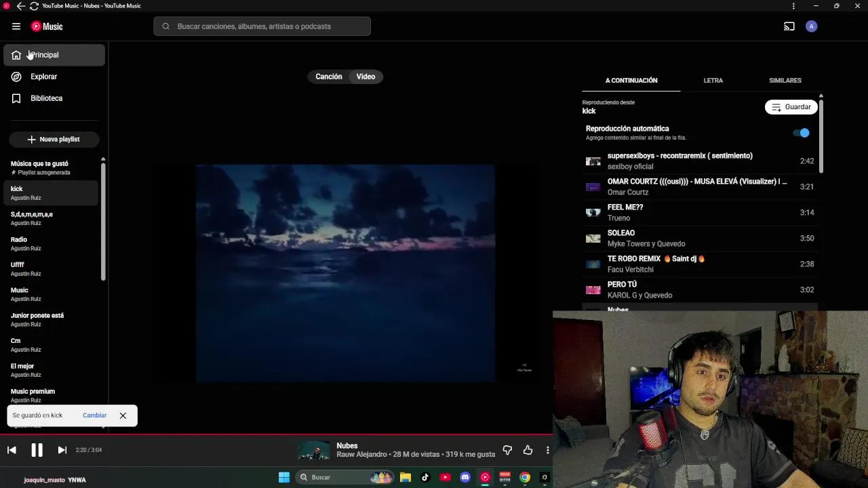Open the Explorar section

pyautogui.click(x=54, y=77)
